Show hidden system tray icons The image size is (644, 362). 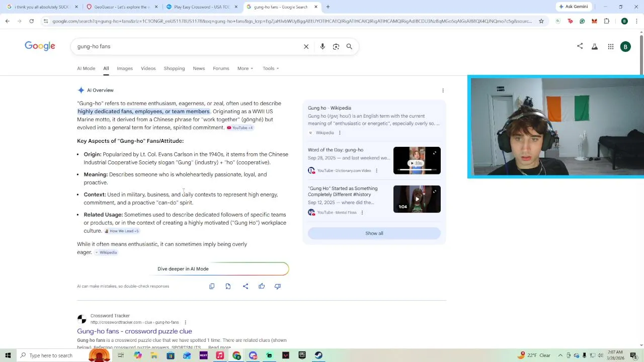tap(560, 355)
